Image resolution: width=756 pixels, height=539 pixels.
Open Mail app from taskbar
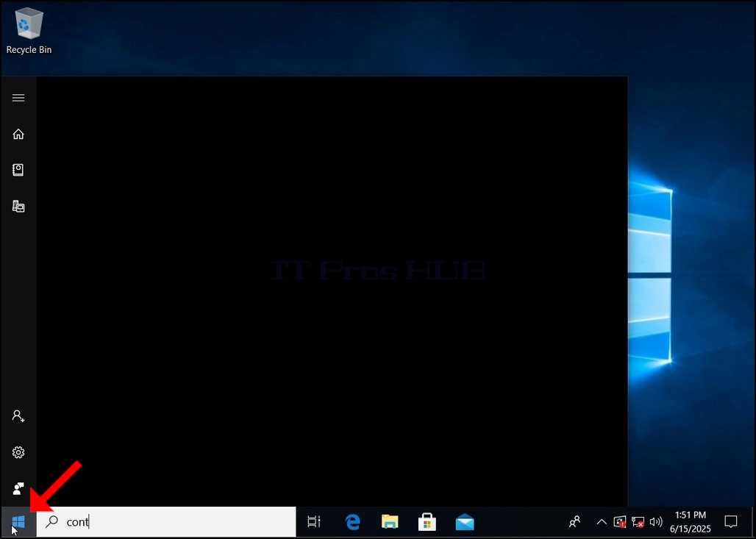point(465,521)
